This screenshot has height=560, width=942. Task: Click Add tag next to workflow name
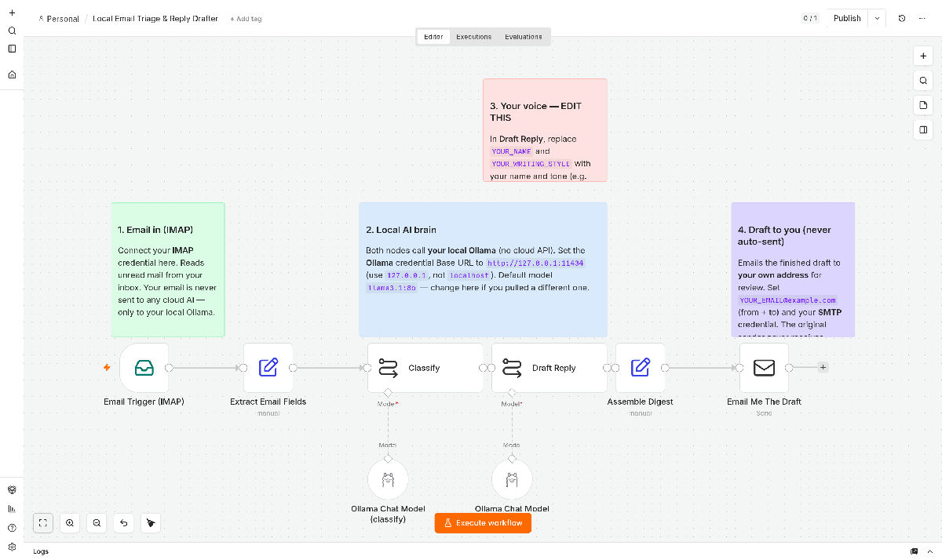coord(246,19)
